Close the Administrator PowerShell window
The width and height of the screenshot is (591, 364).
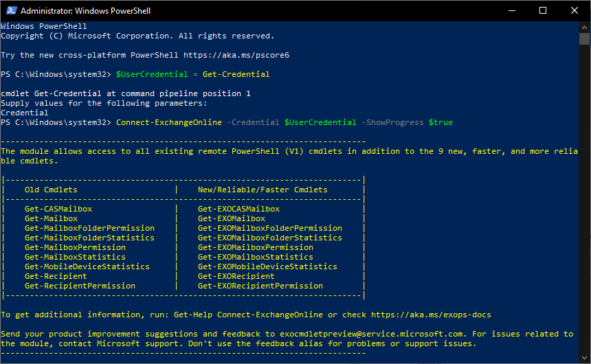(x=574, y=10)
